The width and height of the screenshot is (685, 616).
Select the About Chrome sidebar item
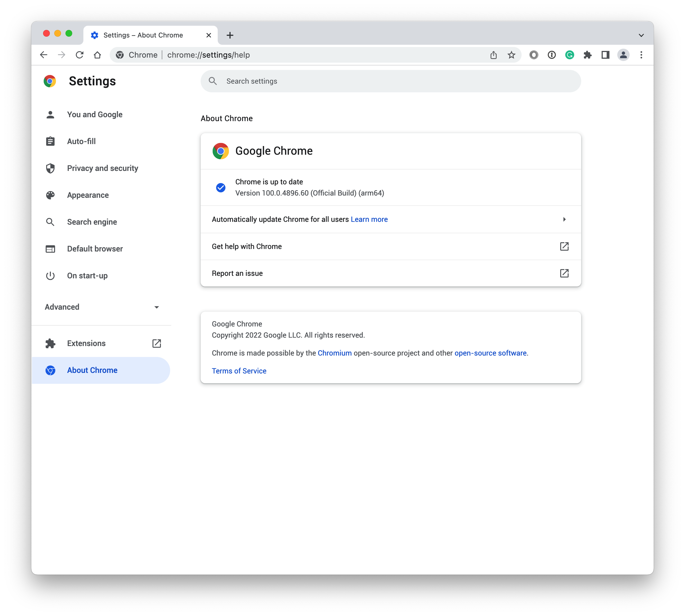click(x=92, y=370)
